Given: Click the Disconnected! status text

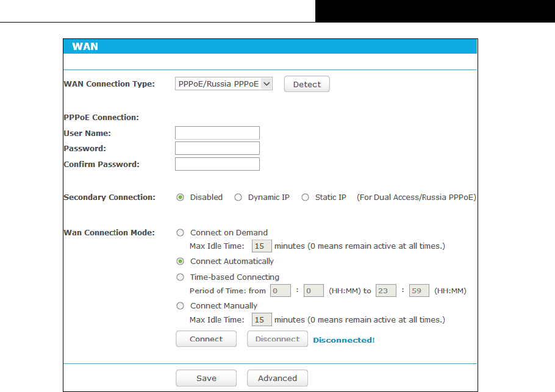Looking at the screenshot, I should [x=344, y=340].
